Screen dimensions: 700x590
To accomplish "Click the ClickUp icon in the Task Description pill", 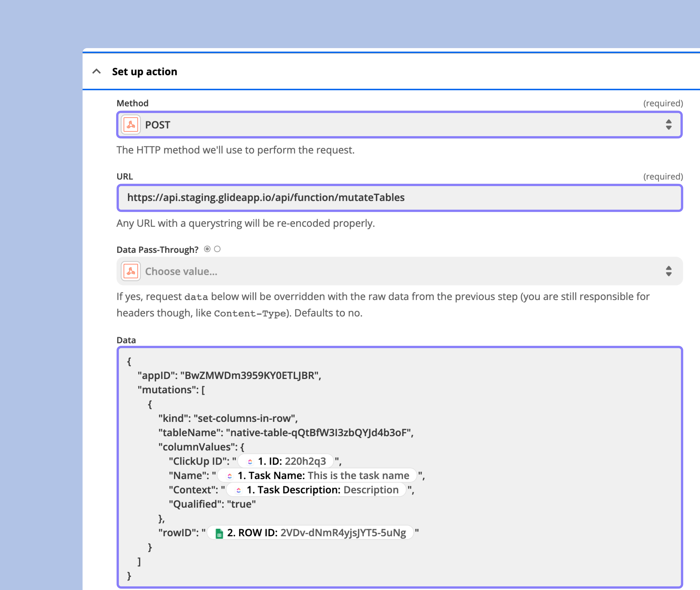I will 238,490.
